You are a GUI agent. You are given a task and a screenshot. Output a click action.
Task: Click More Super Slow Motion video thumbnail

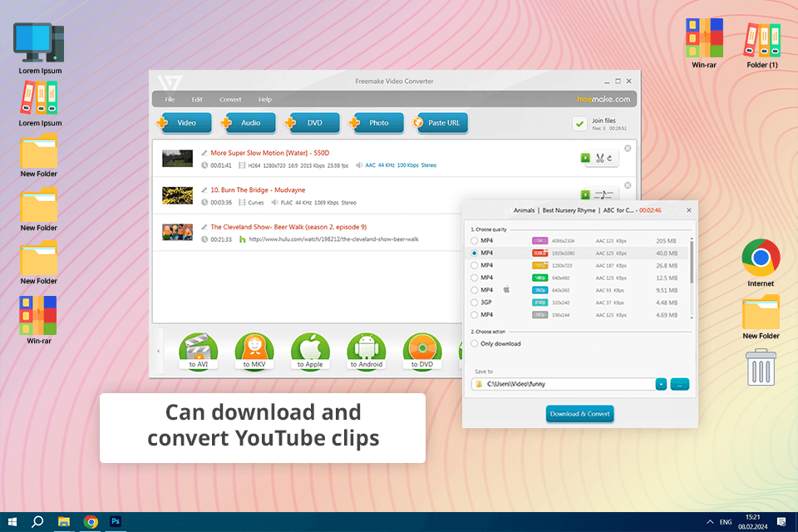coord(177,158)
